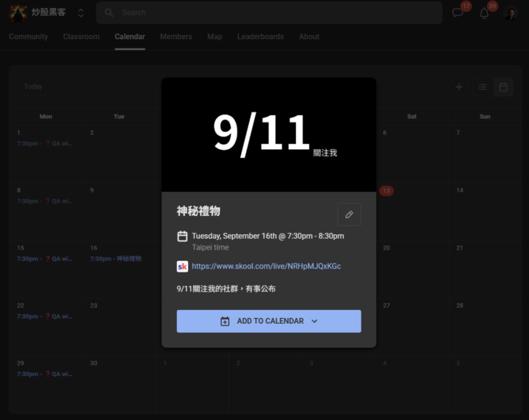The image size is (529, 420).
Task: Switch to calendar grid view icon
Action: (x=503, y=87)
